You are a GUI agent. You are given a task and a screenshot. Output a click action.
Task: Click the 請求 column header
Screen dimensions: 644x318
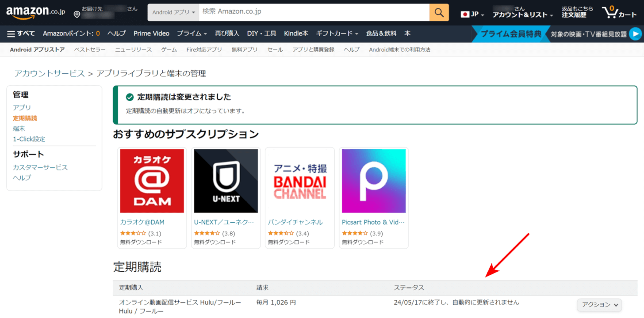[262, 288]
